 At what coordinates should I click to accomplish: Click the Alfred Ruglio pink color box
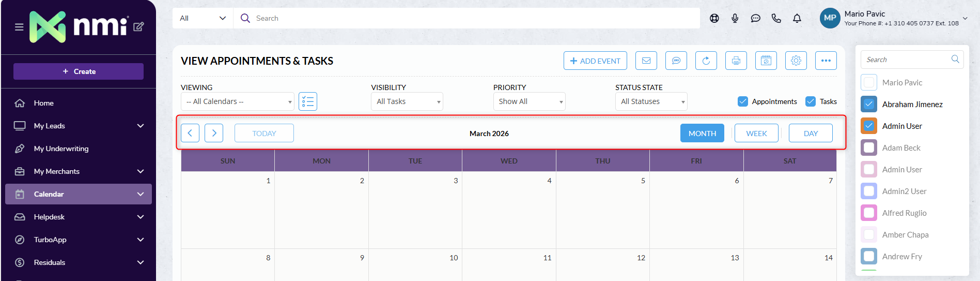(869, 213)
